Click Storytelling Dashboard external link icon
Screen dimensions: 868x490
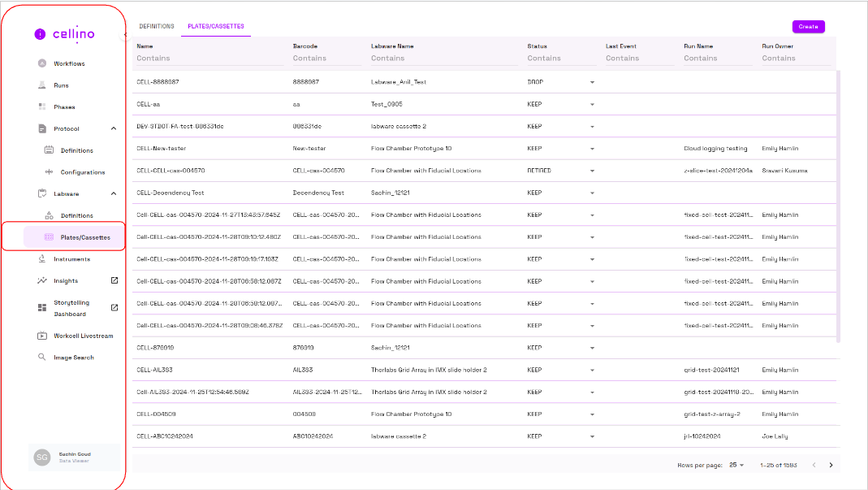tap(114, 307)
